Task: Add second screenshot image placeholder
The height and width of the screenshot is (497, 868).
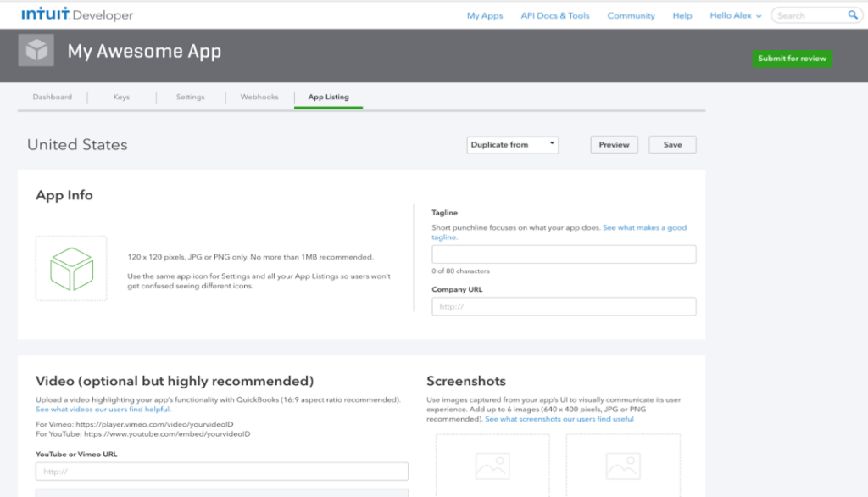Action: pos(623,466)
